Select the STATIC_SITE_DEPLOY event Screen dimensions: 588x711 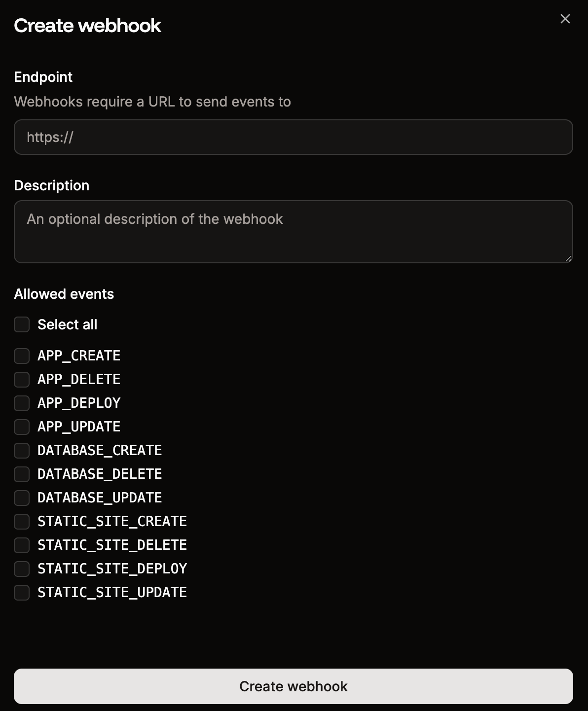(21, 569)
